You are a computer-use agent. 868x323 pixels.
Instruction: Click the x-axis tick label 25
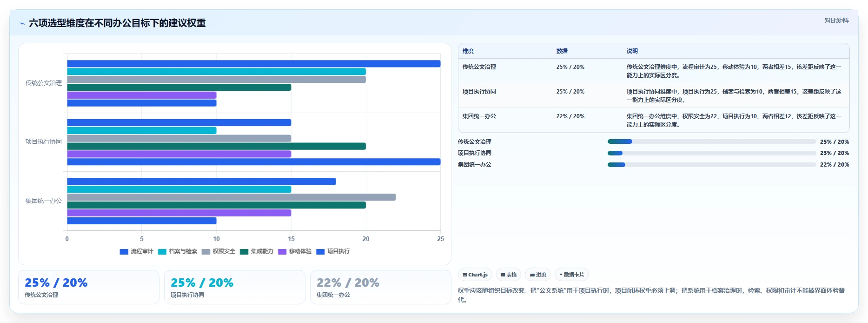(x=440, y=239)
